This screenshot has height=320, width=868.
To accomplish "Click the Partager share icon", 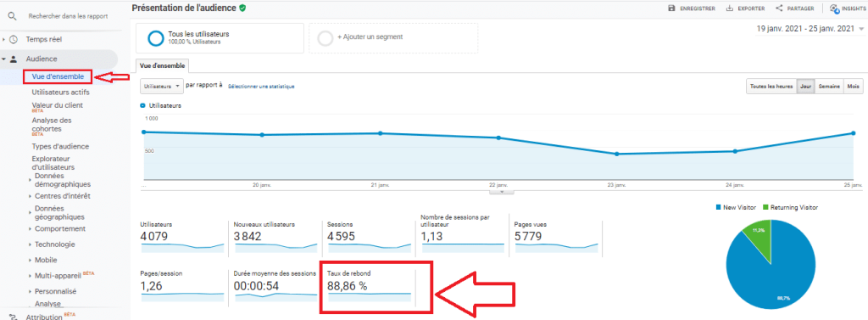I will [780, 8].
